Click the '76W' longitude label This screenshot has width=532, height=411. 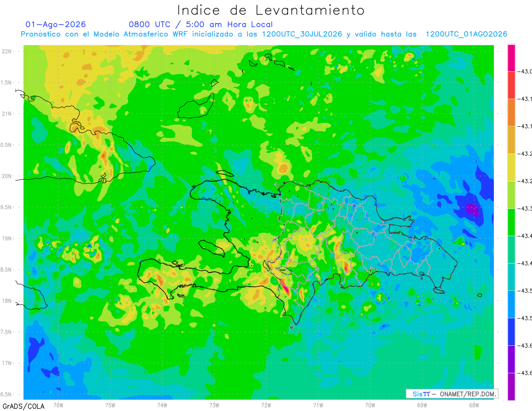[x=58, y=405]
